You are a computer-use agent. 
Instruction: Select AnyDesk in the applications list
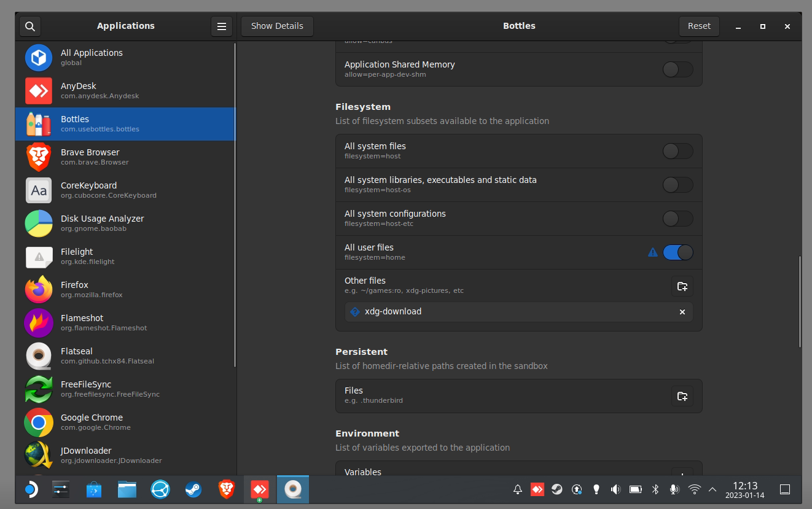125,91
